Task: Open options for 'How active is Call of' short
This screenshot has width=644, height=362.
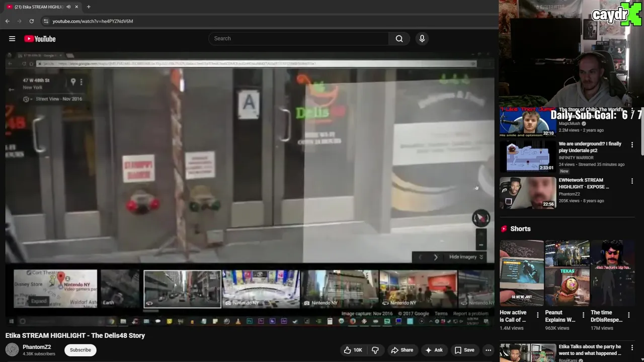Action: (537, 315)
